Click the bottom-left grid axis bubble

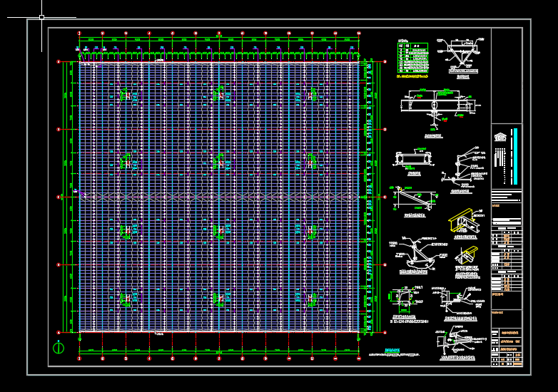tap(79, 359)
